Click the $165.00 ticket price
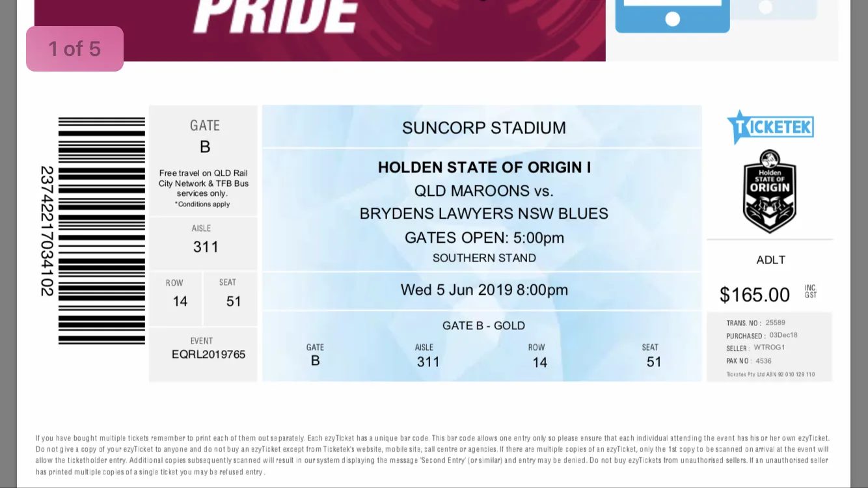The width and height of the screenshot is (868, 488). [x=755, y=295]
